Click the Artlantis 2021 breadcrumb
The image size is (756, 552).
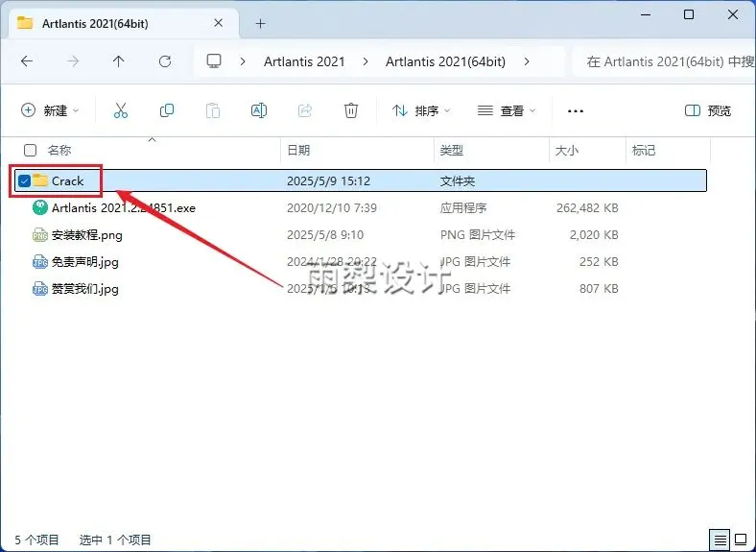tap(304, 61)
